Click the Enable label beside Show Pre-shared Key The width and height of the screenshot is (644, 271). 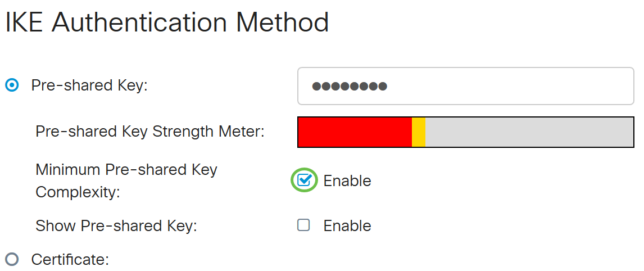coord(347,226)
